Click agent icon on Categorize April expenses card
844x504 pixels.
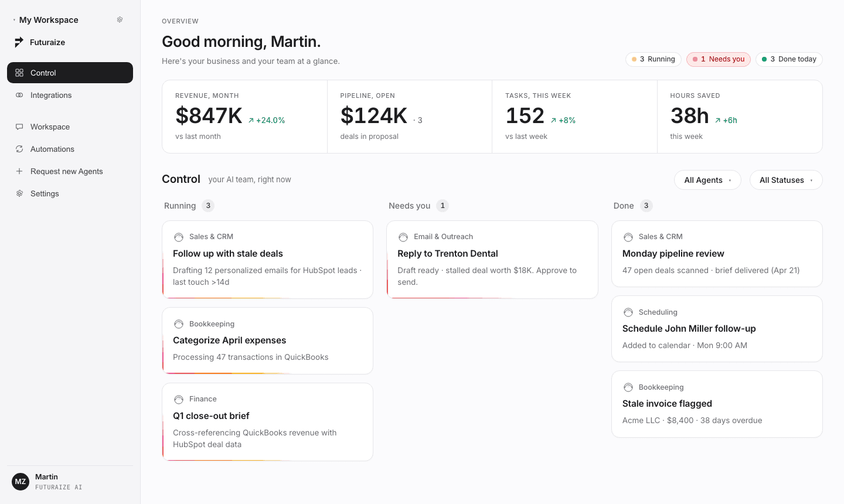click(179, 324)
